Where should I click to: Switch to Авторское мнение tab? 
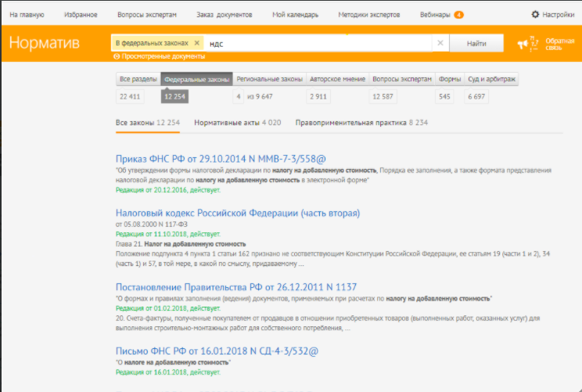pyautogui.click(x=337, y=79)
